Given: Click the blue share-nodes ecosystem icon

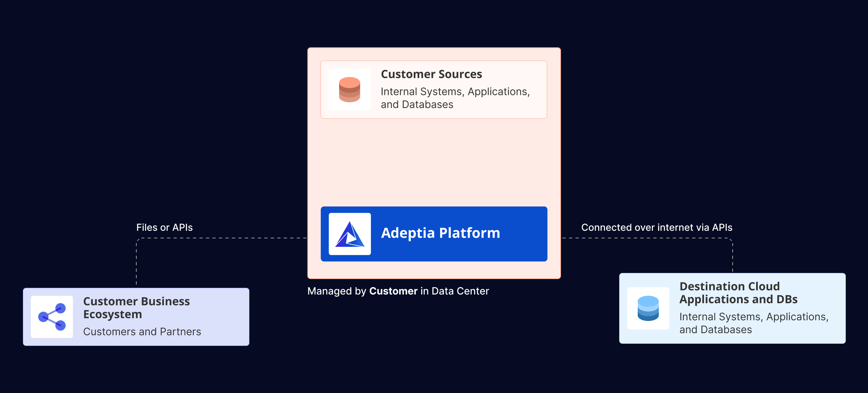Looking at the screenshot, I should (52, 317).
